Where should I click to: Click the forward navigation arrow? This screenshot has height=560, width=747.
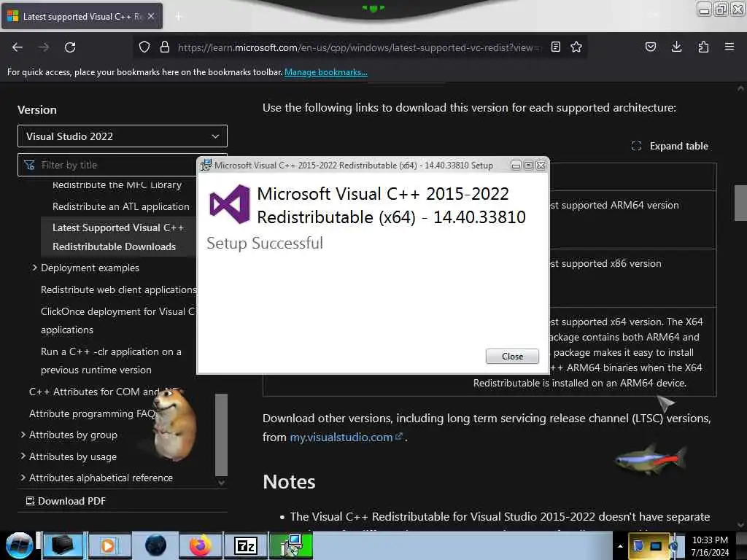pos(44,47)
